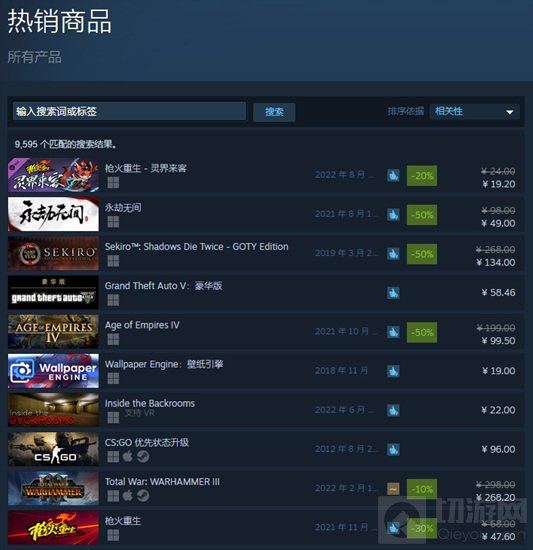Click the 搜索 button
The height and width of the screenshot is (550, 533).
pos(274,112)
